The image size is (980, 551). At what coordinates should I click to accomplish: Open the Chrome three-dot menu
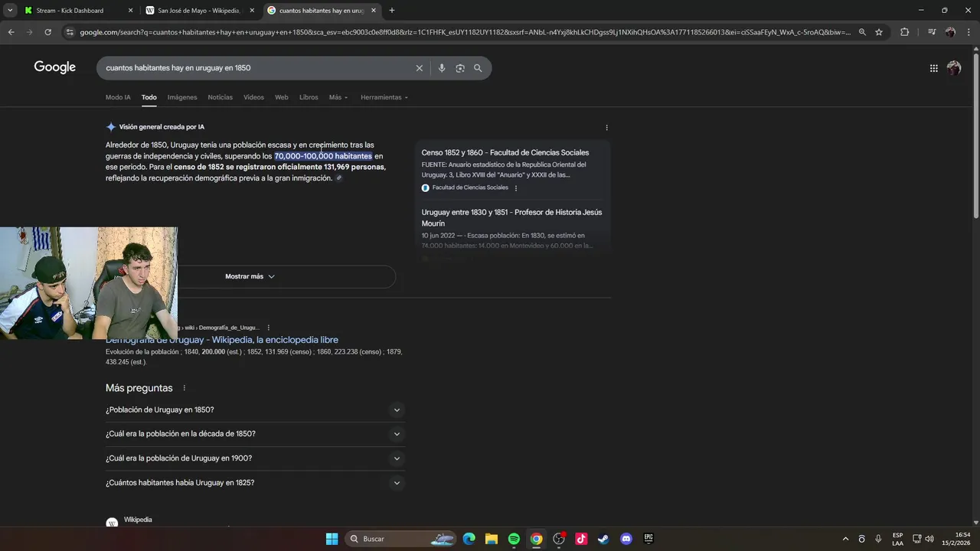pyautogui.click(x=969, y=32)
